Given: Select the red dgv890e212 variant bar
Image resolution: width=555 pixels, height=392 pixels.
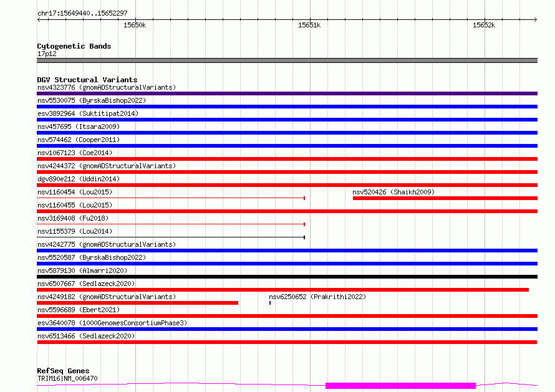Looking at the screenshot, I should [x=287, y=185].
